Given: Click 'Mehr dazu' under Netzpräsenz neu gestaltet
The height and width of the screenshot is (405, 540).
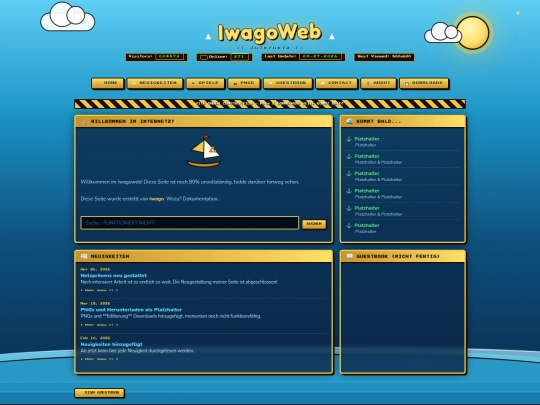Looking at the screenshot, I should tap(99, 290).
